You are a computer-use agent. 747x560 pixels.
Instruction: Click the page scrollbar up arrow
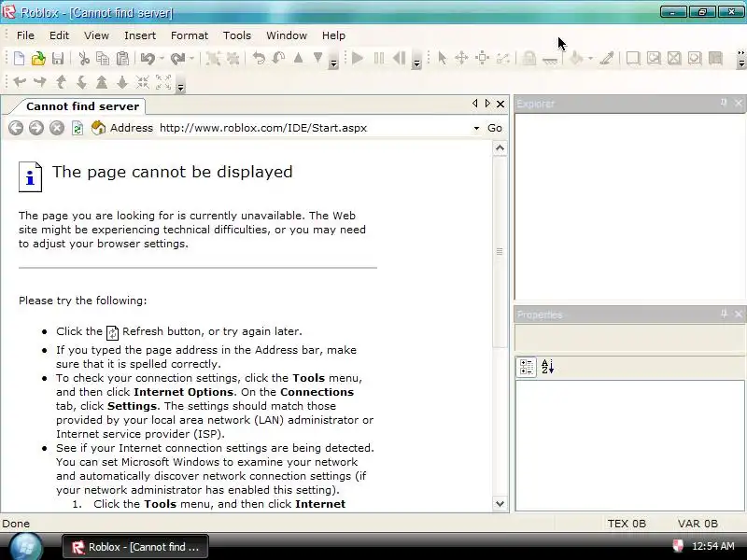coord(500,148)
